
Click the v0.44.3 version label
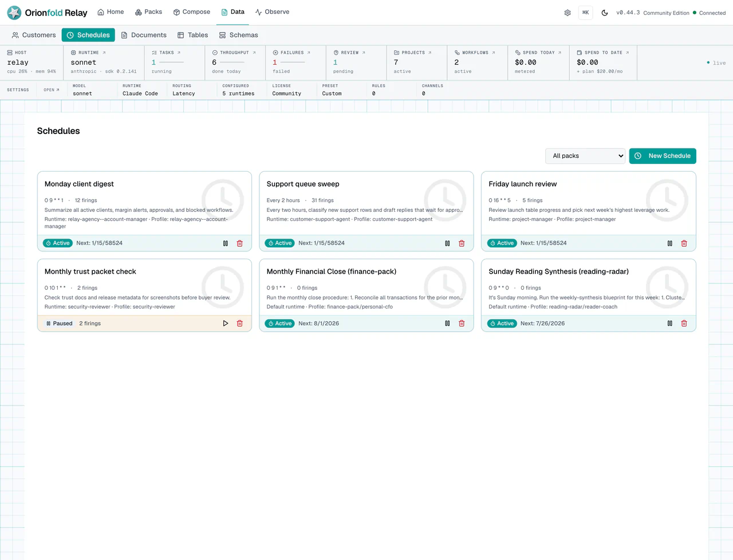coord(628,13)
